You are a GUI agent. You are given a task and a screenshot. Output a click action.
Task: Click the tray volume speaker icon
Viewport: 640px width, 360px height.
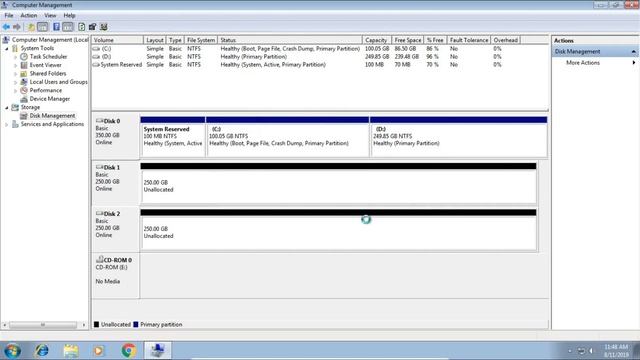tap(591, 351)
